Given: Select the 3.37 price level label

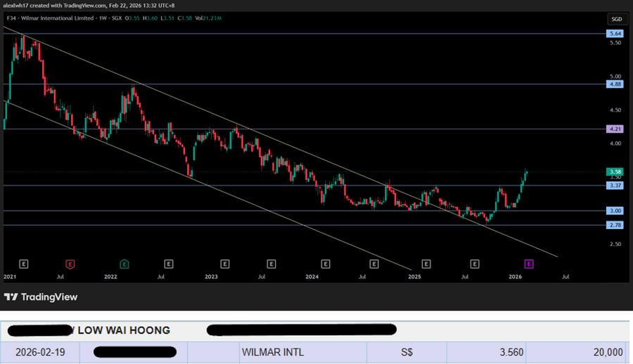Looking at the screenshot, I should pos(615,186).
